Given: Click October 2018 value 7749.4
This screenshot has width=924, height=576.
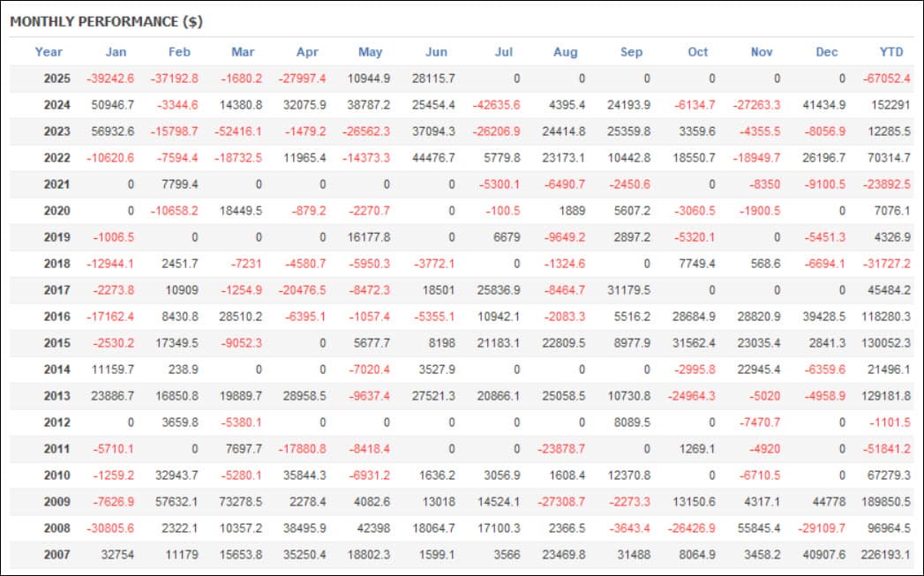Looking at the screenshot, I should click(696, 264).
